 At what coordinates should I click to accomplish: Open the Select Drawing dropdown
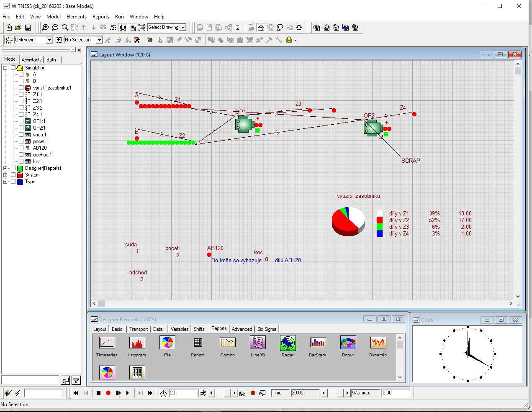[183, 28]
